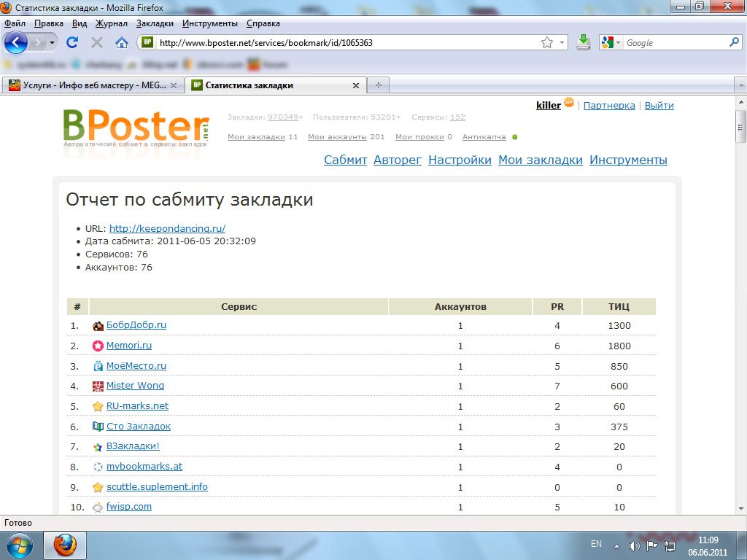Bookmark this page with the star icon
The height and width of the screenshot is (560, 747).
pos(547,42)
